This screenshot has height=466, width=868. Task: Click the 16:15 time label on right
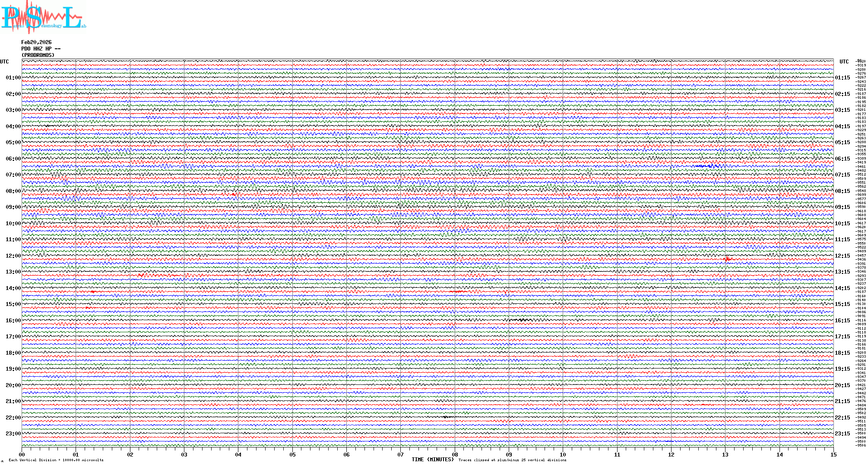[x=842, y=321]
